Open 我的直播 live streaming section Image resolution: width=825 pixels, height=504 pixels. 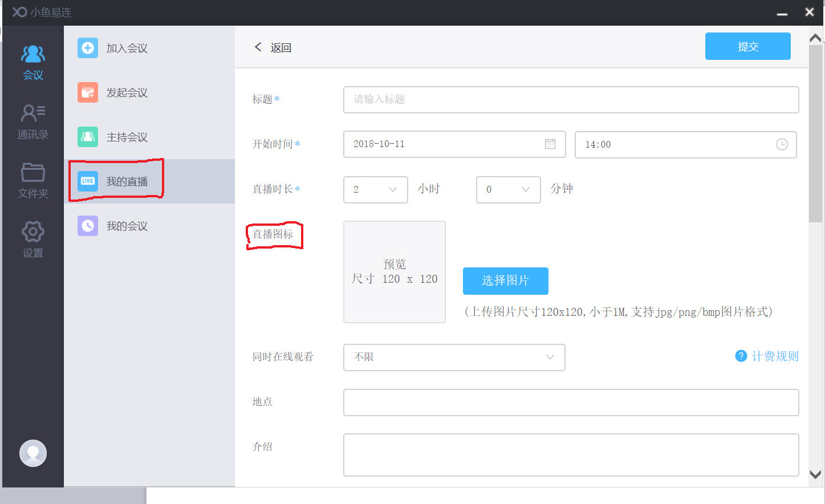click(128, 181)
